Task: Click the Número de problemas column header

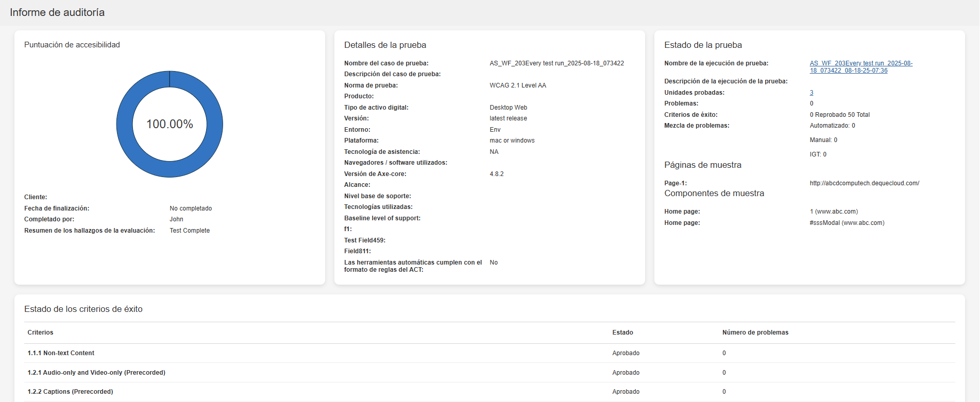Action: coord(755,333)
